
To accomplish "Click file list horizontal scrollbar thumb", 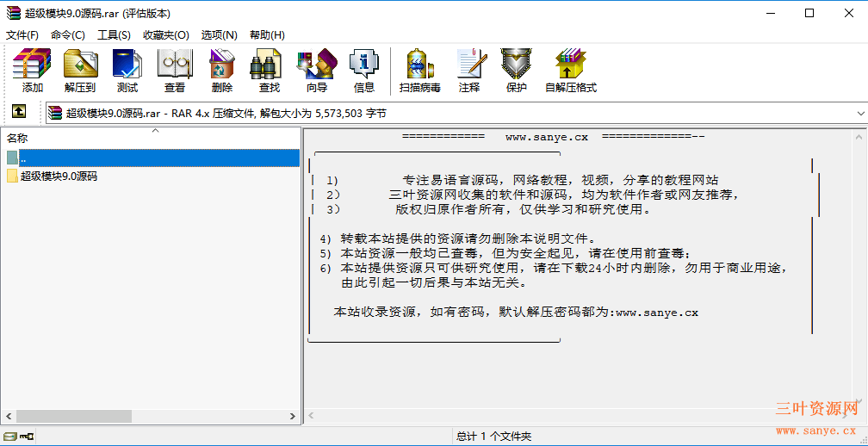I will (x=74, y=416).
